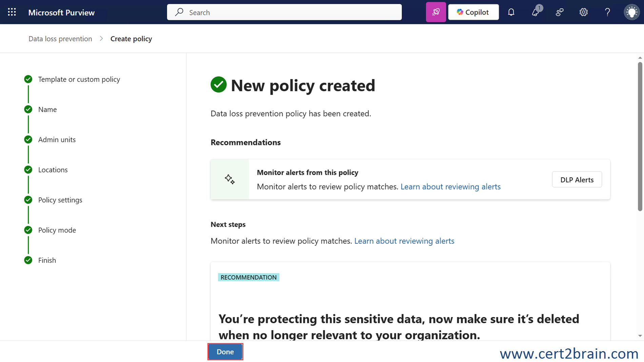Open the settings gear

[583, 12]
